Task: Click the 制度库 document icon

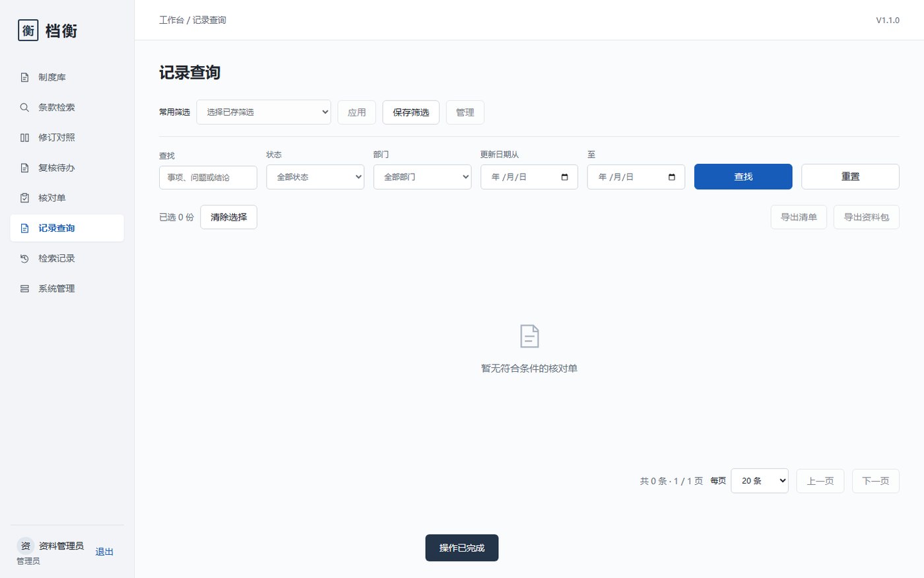Action: pos(24,77)
